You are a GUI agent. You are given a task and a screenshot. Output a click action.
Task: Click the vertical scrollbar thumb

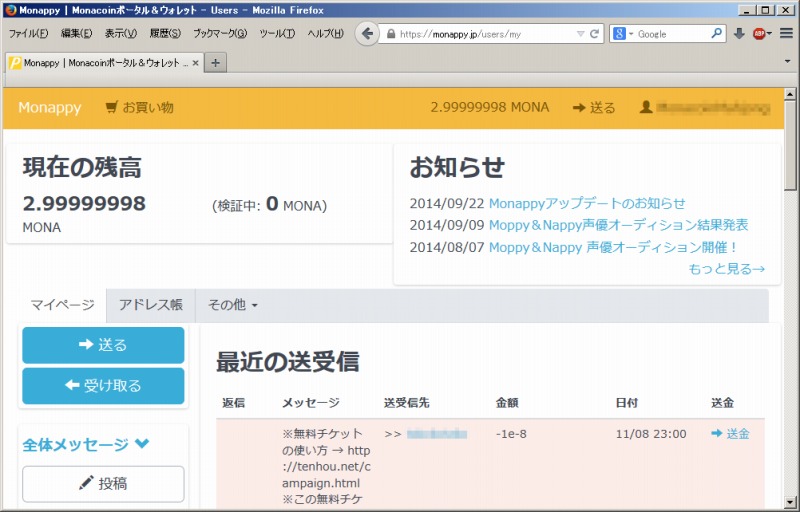pos(790,145)
